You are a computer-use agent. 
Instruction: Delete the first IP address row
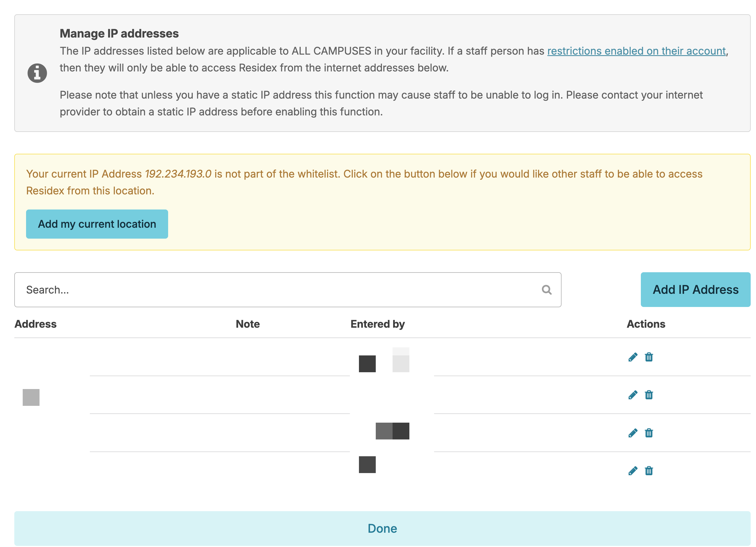point(648,357)
